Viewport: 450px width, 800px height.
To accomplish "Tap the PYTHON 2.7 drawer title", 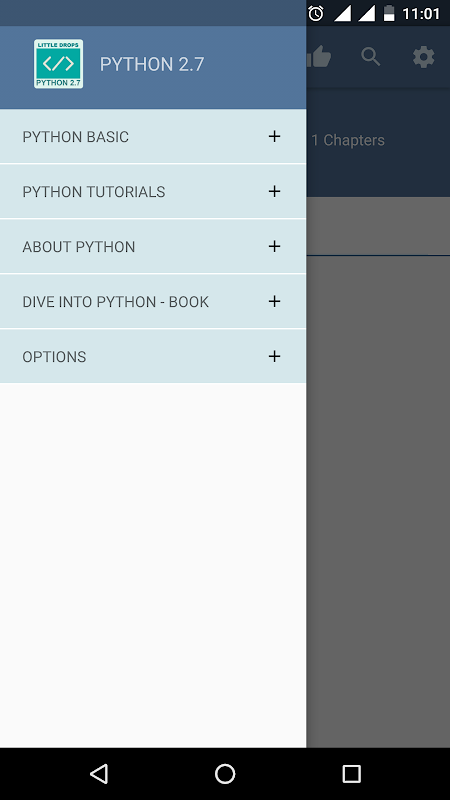I will tap(152, 64).
